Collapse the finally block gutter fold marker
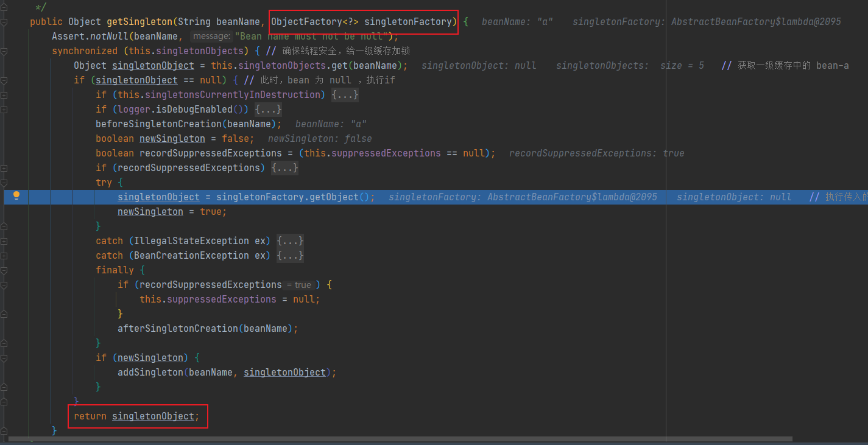 click(4, 270)
